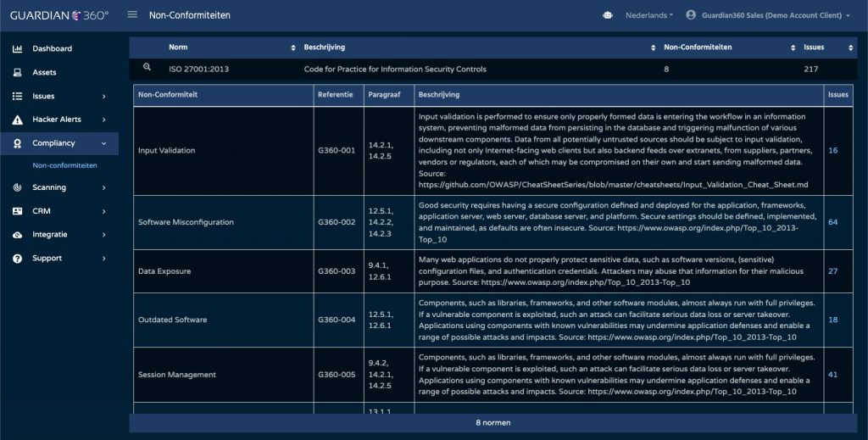Click the CRM contact card icon
This screenshot has height=440, width=868.
tap(17, 211)
